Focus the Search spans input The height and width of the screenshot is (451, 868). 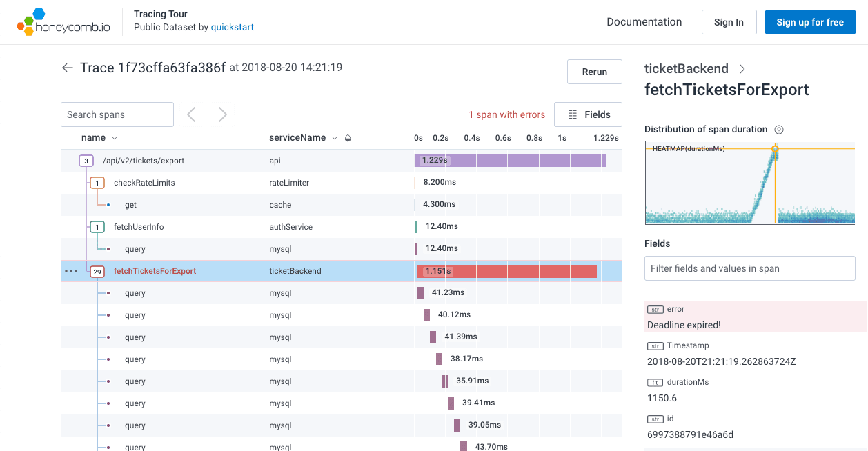(x=117, y=114)
